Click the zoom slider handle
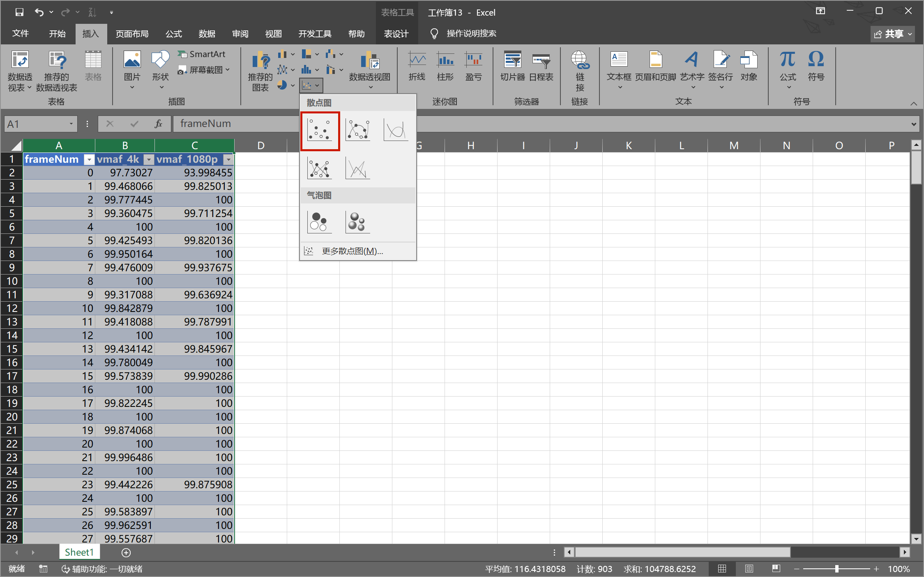The image size is (924, 577). [836, 569]
